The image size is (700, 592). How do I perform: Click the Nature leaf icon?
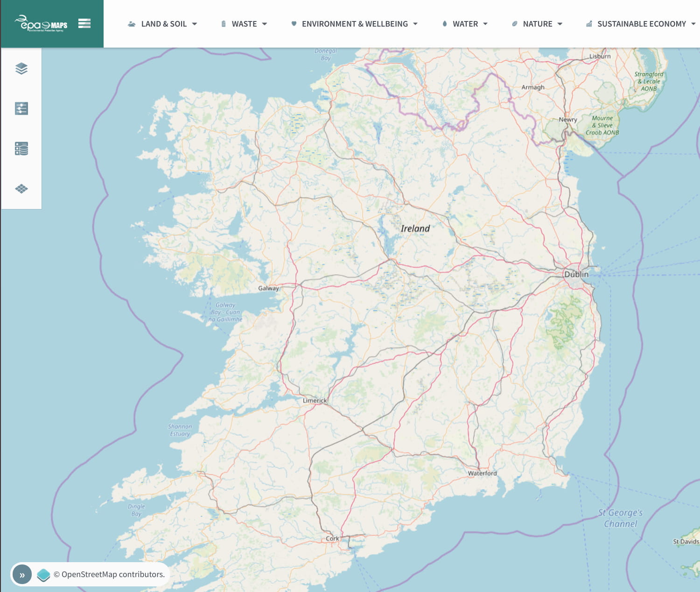(x=514, y=24)
